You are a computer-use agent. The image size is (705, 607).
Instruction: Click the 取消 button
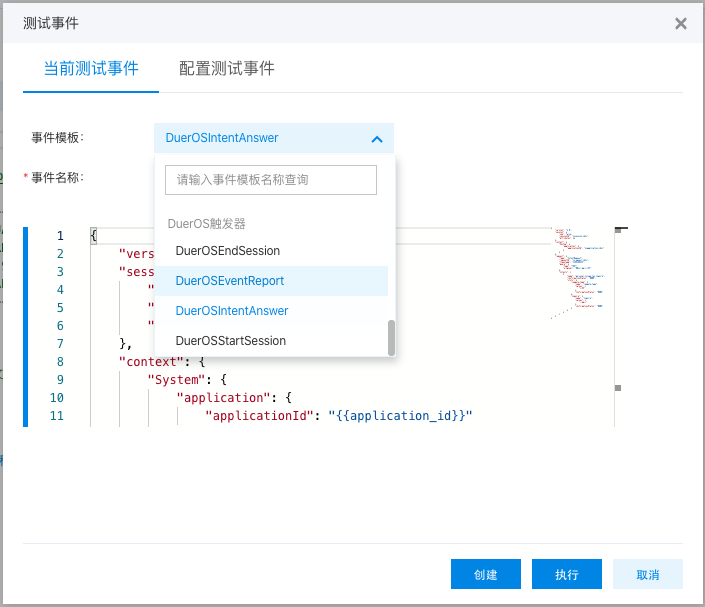click(x=647, y=574)
